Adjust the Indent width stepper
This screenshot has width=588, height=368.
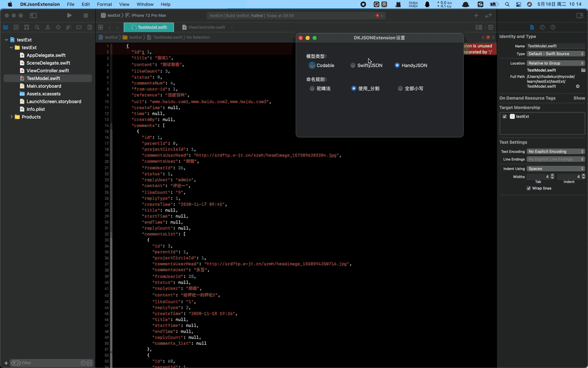(583, 177)
